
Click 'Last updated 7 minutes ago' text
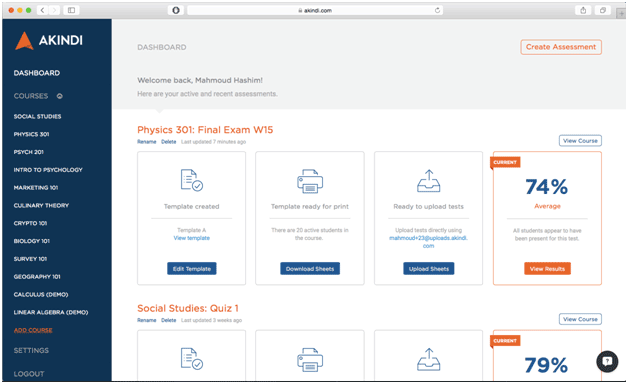tap(213, 142)
